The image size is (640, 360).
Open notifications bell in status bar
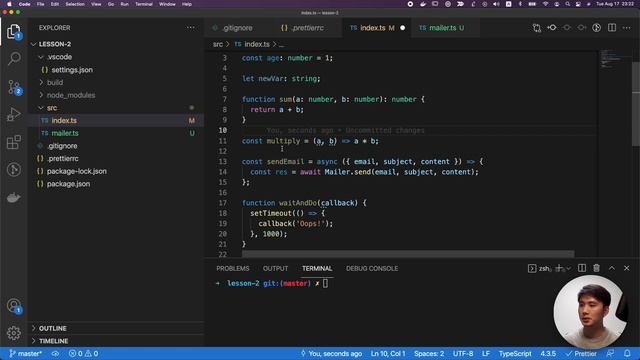(x=627, y=353)
